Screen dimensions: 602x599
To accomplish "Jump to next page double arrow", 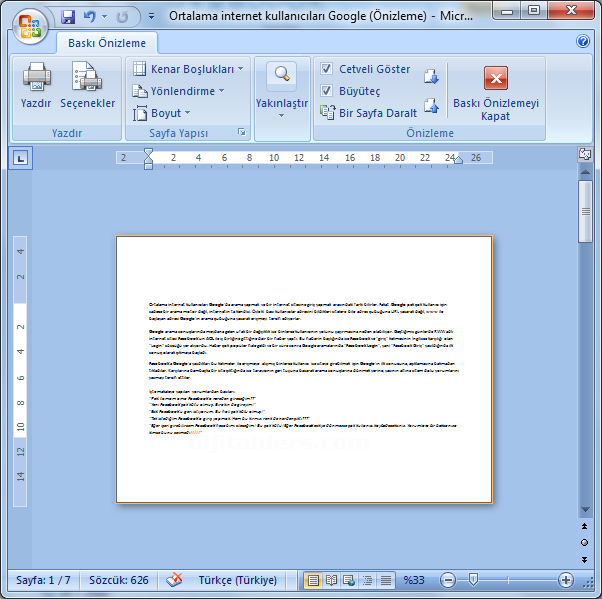I will click(584, 559).
